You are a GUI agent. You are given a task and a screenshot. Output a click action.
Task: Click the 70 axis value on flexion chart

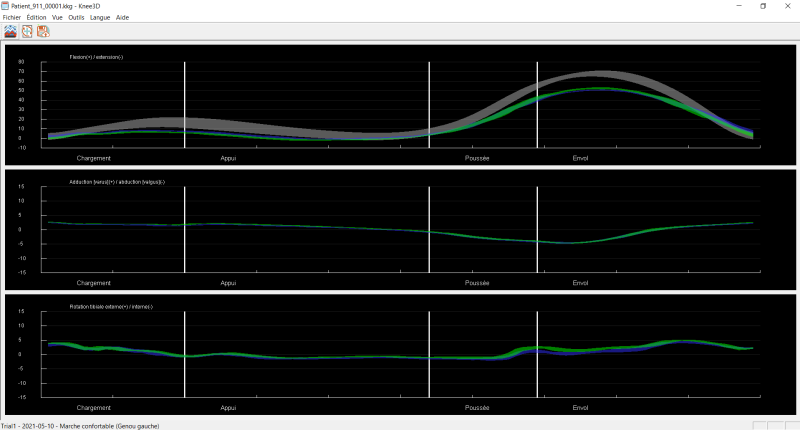21,71
